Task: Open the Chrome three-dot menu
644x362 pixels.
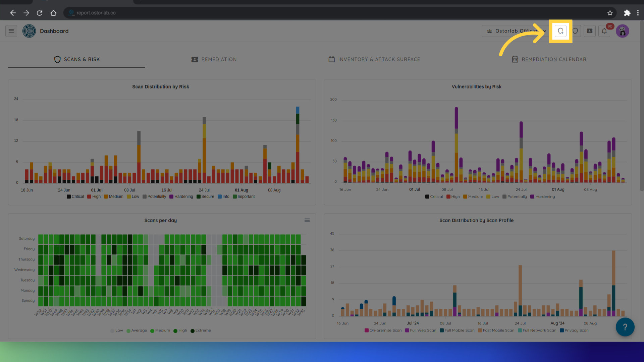Action: [638, 13]
